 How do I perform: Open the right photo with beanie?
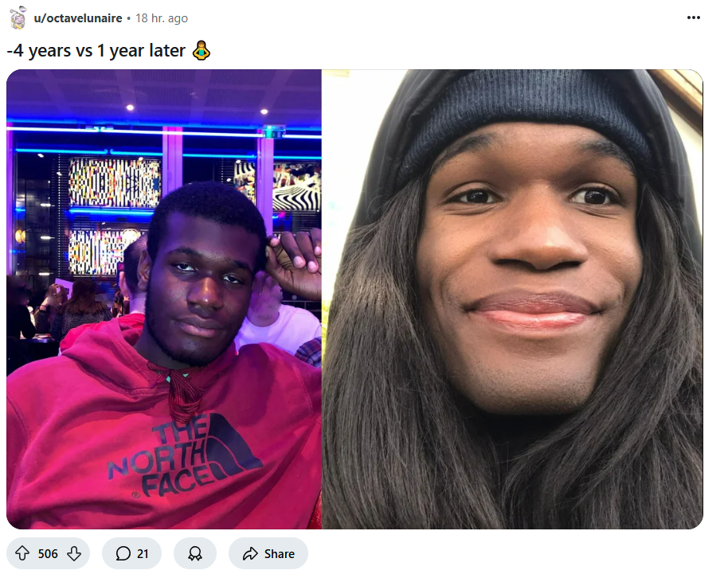512,299
